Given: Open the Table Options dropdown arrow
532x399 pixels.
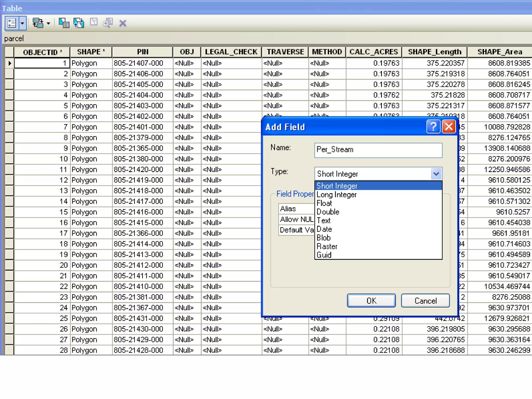Looking at the screenshot, I should pyautogui.click(x=23, y=23).
